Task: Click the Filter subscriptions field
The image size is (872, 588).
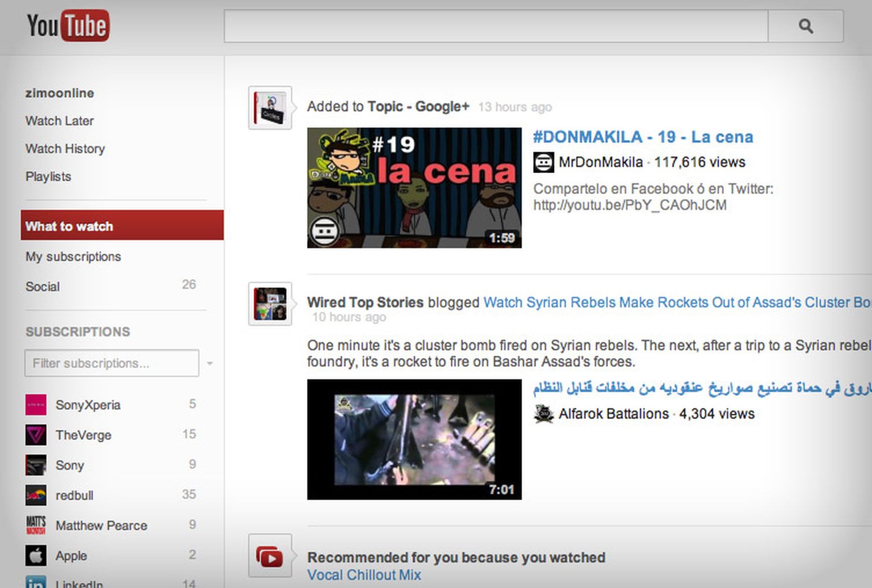Action: pos(112,363)
